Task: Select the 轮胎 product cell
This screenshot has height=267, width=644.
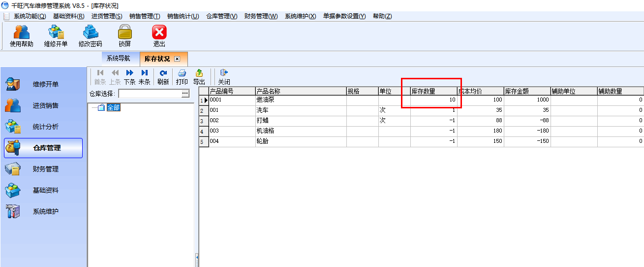Action: [301, 141]
